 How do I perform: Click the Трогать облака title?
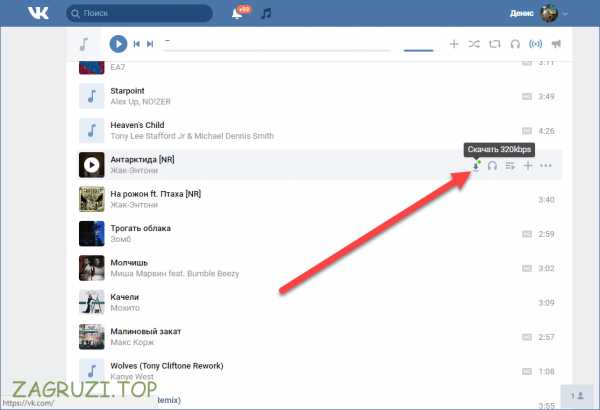[140, 229]
